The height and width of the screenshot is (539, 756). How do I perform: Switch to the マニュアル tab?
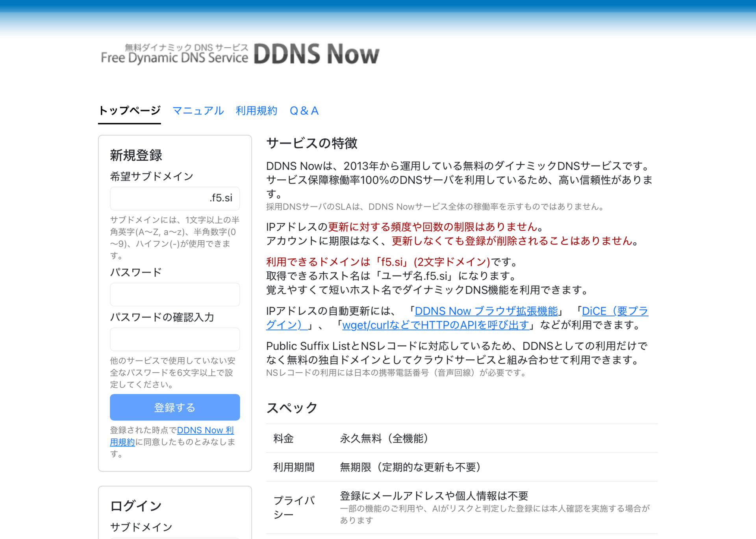[x=198, y=111]
